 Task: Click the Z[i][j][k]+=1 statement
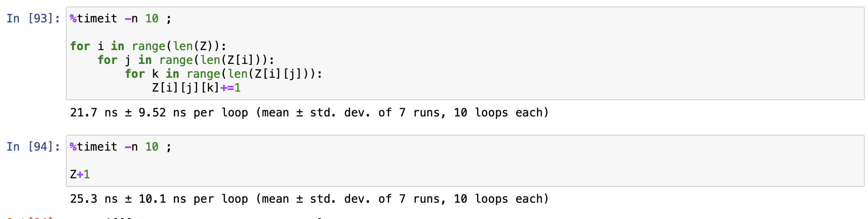[x=196, y=88]
